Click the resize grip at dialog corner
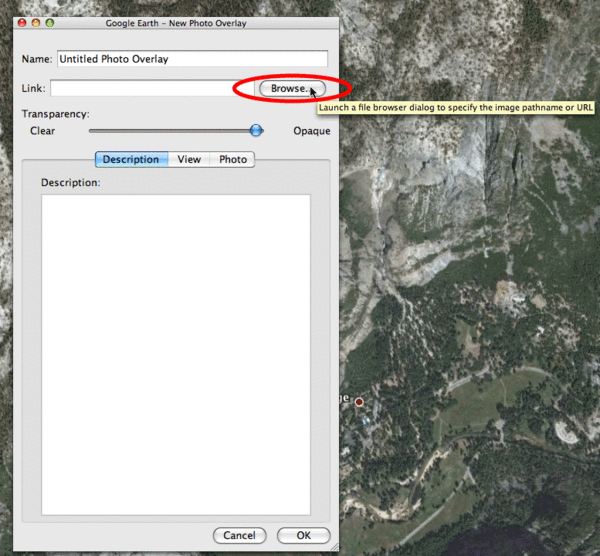 334,547
